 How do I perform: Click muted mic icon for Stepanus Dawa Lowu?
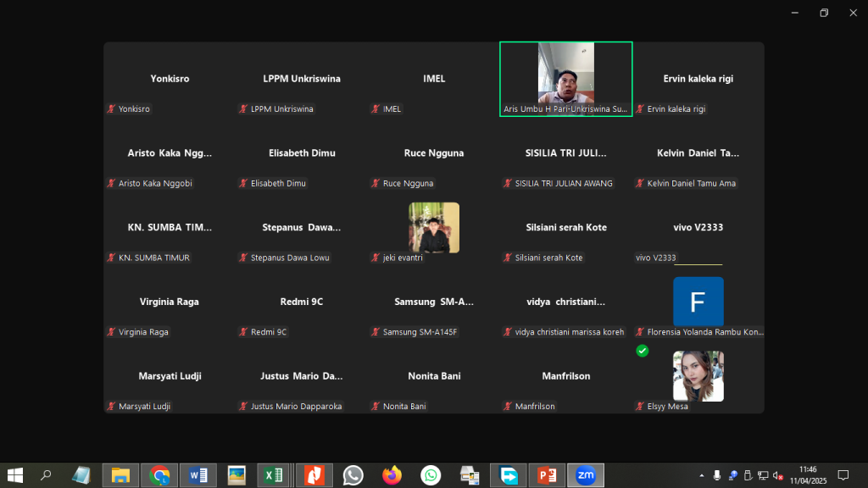pos(243,258)
